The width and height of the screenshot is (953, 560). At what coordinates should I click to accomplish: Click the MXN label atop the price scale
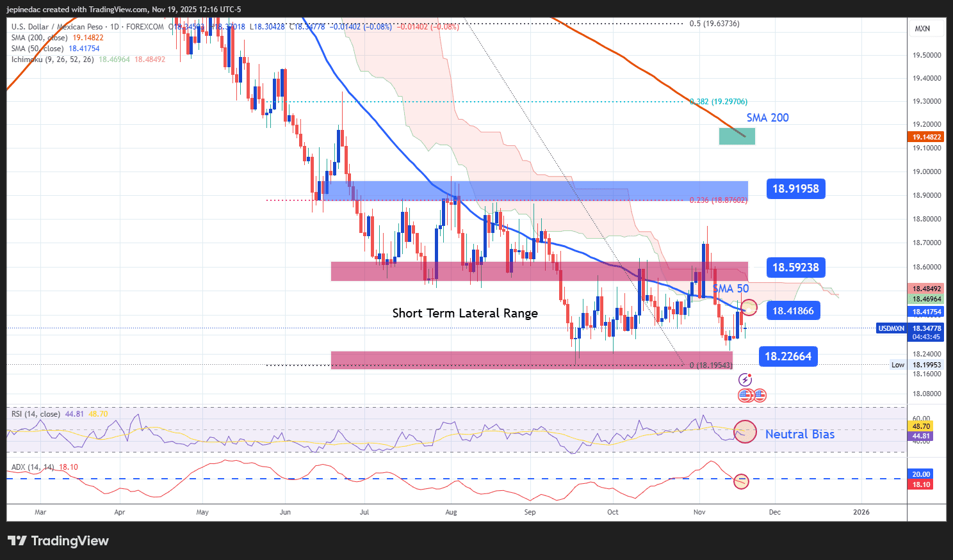924,28
